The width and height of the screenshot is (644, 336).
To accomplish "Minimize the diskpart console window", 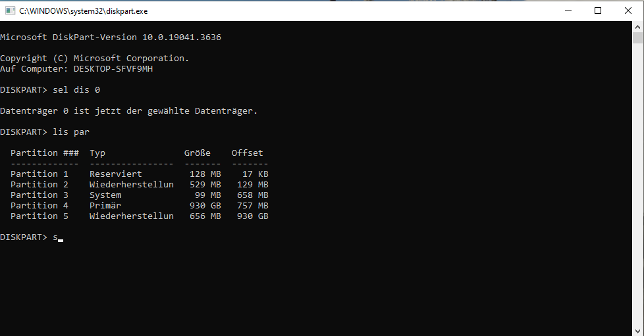I will (x=568, y=11).
